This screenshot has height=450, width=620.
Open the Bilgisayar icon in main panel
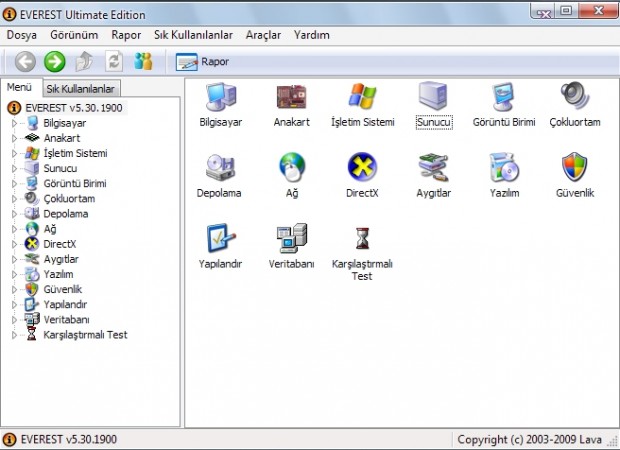pyautogui.click(x=221, y=96)
